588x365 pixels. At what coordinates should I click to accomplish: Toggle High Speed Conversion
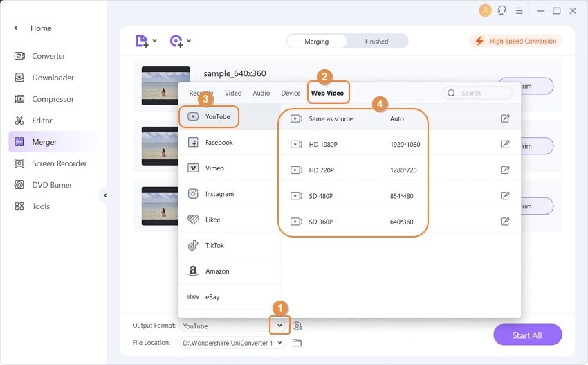[x=515, y=41]
